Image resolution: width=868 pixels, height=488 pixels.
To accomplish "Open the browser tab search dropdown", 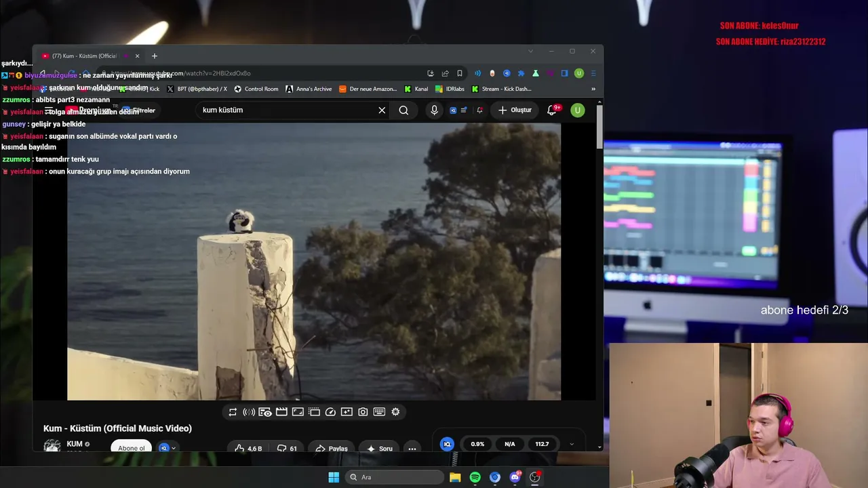I will 530,52.
